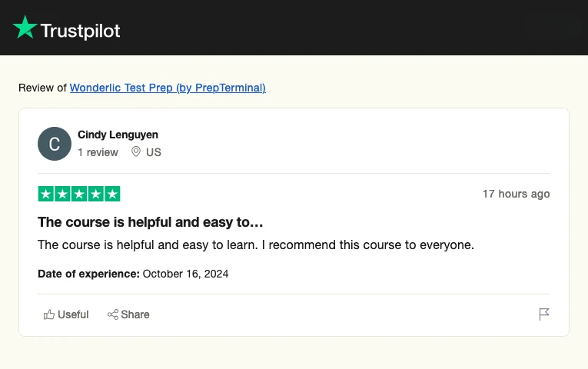Screen dimensions: 588x369
Task: Flag this review with the flag icon
Action: pos(544,314)
